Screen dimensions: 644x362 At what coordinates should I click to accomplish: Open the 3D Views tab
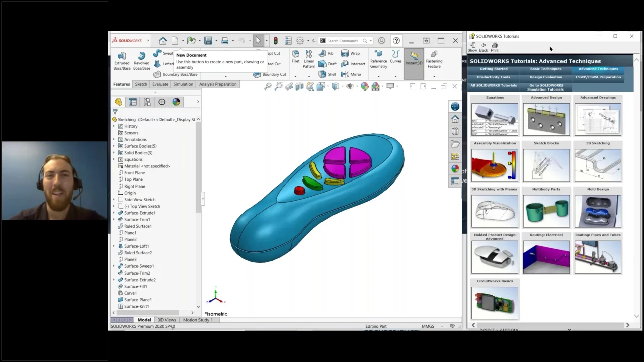pyautogui.click(x=167, y=320)
